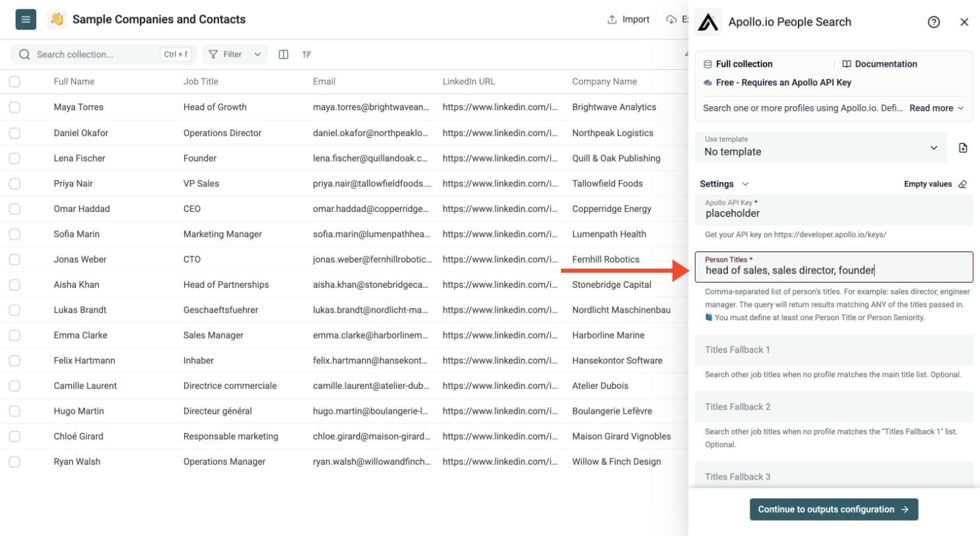Screen dimensions: 980x536
Task: Click the waving hand collection emoji
Action: click(57, 19)
